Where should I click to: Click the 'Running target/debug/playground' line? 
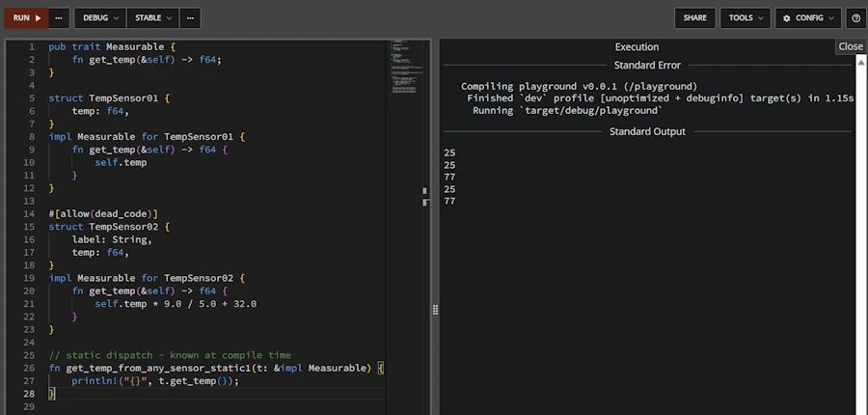coord(567,111)
